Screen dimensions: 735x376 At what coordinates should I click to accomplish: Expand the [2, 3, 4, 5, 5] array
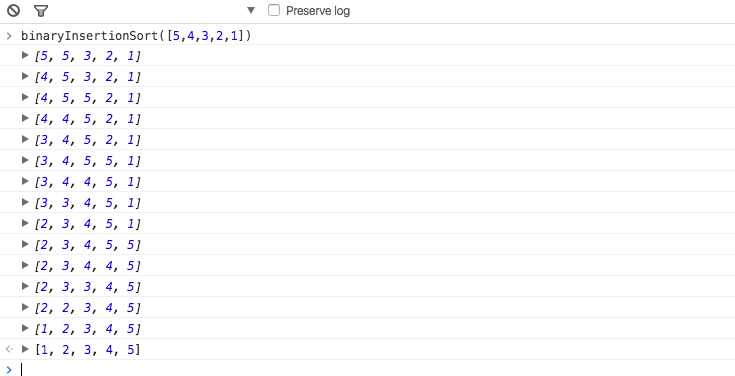click(25, 244)
